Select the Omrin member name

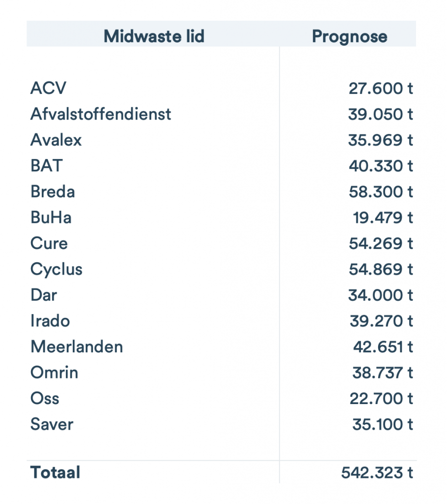click(x=54, y=373)
